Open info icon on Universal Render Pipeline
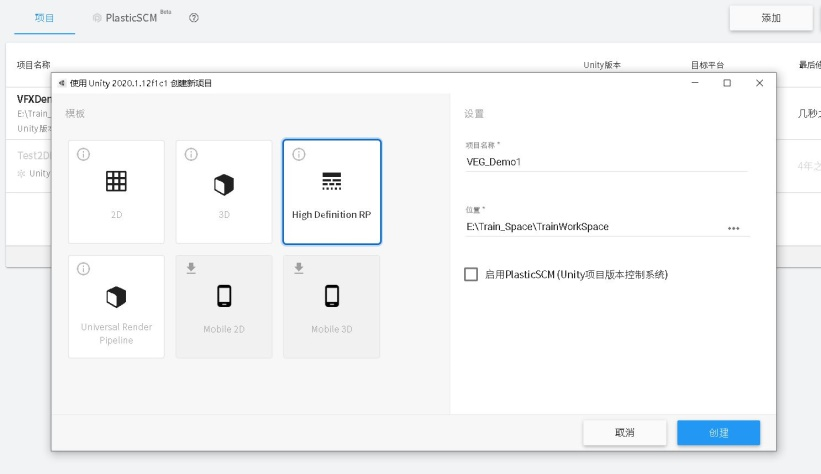 (84, 269)
